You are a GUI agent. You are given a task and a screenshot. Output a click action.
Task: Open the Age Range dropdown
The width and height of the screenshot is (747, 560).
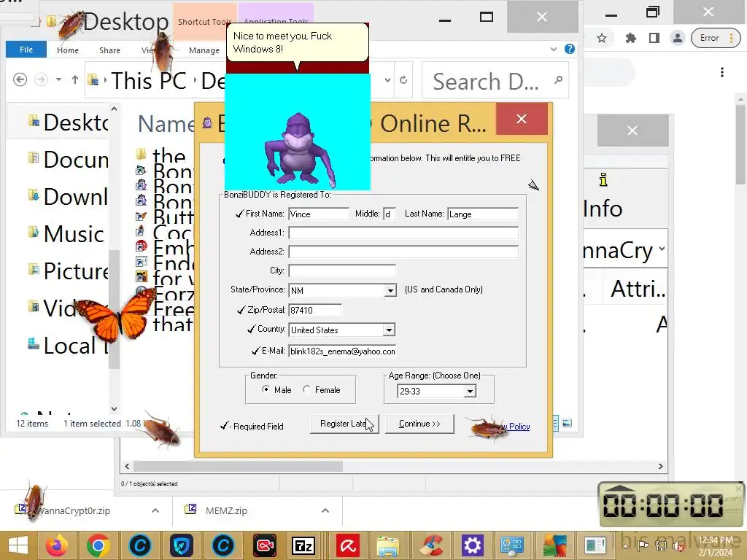(x=470, y=391)
